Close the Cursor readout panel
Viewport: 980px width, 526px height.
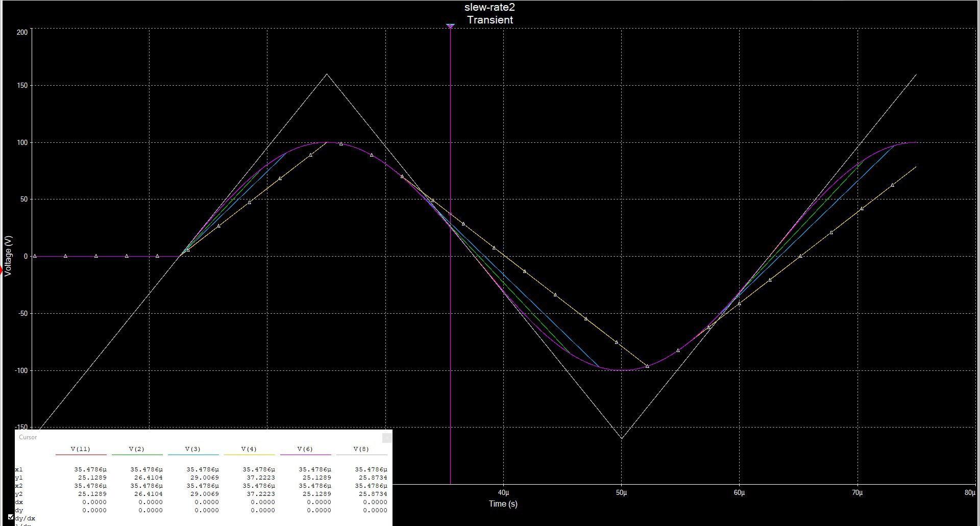pyautogui.click(x=387, y=437)
